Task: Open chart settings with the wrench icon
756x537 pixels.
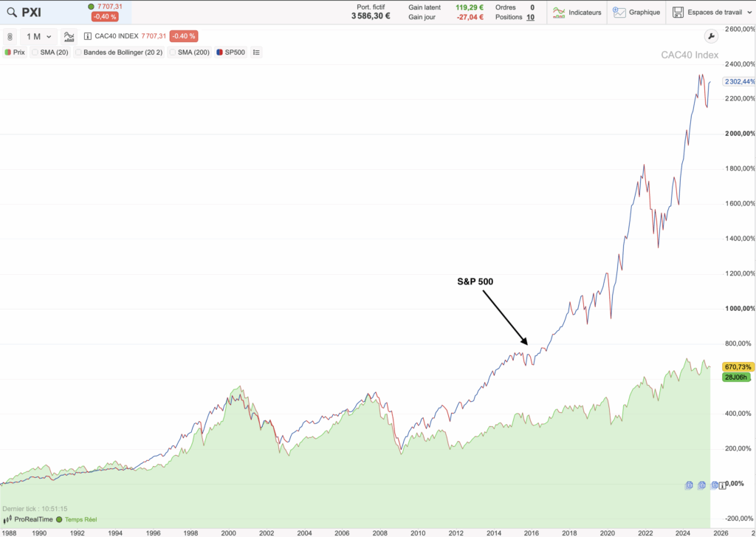Action: coord(711,36)
